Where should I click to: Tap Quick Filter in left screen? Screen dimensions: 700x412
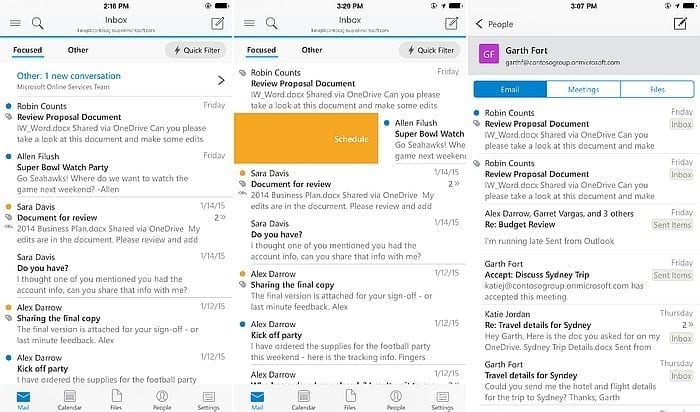[x=196, y=50]
